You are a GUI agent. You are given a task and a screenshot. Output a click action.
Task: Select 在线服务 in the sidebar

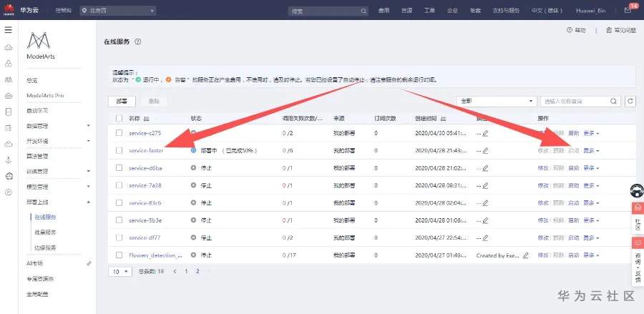click(x=45, y=217)
